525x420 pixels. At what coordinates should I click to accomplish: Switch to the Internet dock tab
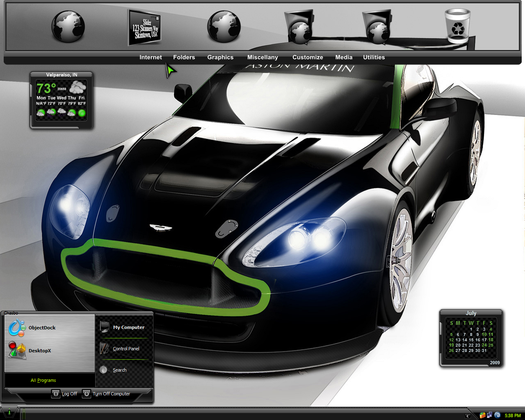(x=151, y=57)
